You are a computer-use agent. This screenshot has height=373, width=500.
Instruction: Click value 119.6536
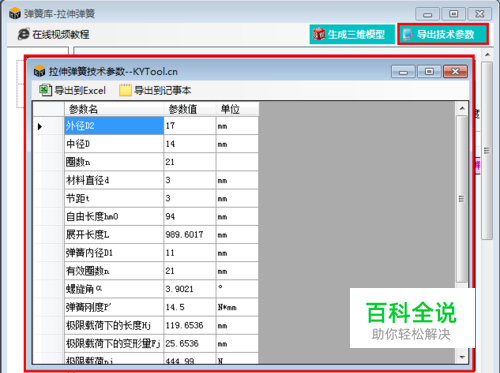coord(190,325)
